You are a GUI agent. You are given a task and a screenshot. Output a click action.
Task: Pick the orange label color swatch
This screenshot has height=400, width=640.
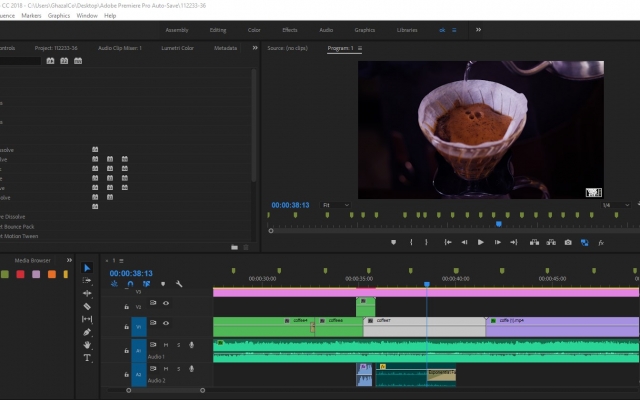51,274
